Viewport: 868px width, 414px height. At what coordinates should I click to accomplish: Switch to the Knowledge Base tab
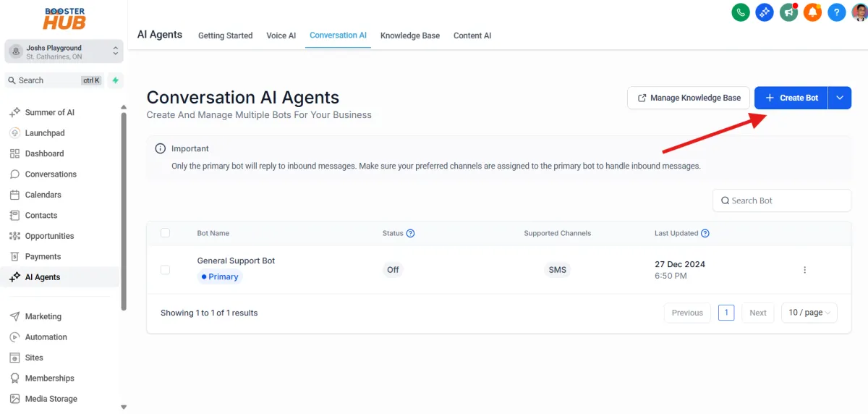pos(410,35)
